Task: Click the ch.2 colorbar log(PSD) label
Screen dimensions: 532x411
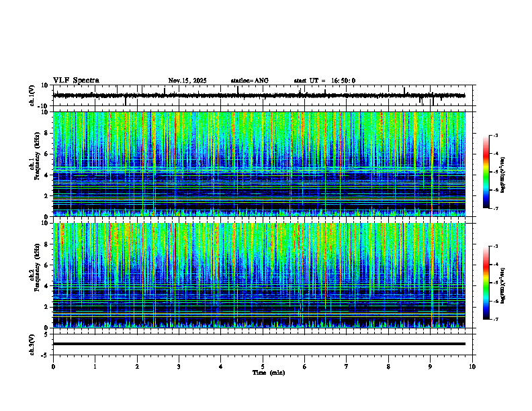Action: click(x=503, y=285)
